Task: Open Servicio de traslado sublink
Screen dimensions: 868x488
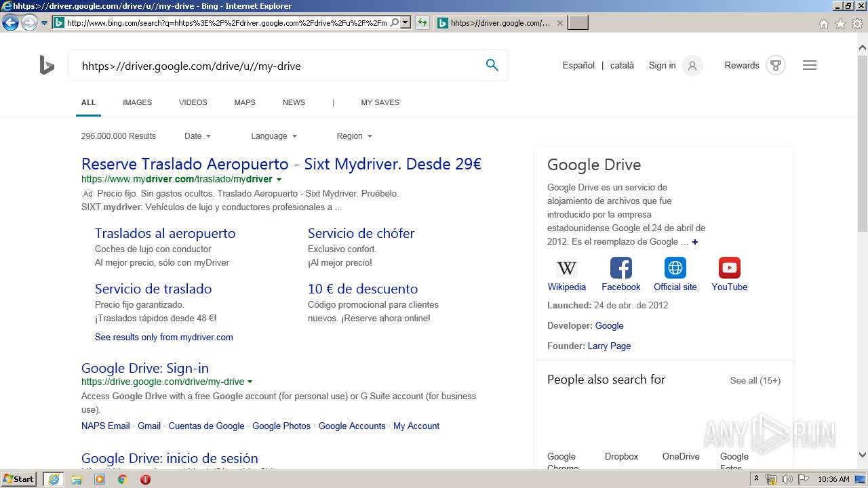Action: tap(153, 289)
